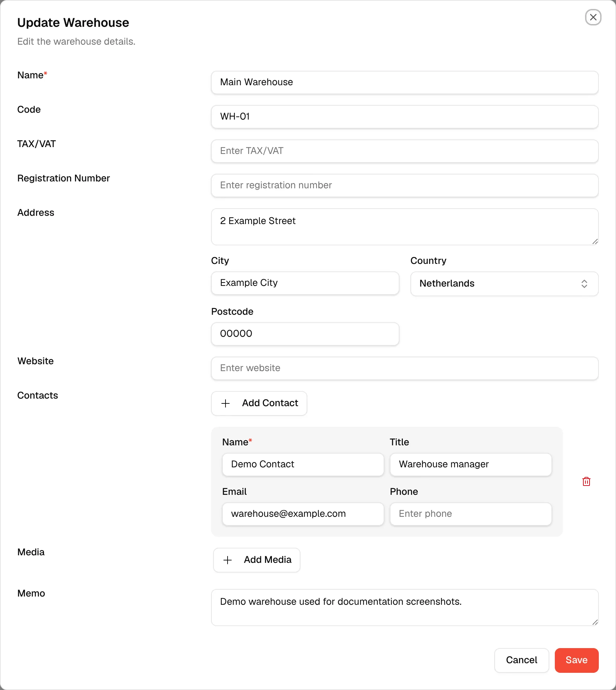Image resolution: width=616 pixels, height=690 pixels.
Task: Click the plus icon on Add Contact
Action: click(x=225, y=403)
